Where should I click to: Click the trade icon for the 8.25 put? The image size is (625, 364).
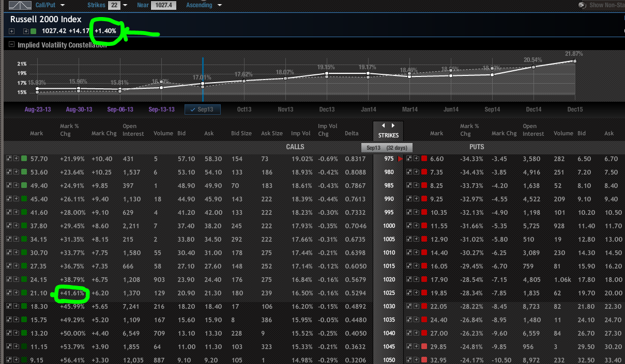[x=409, y=185]
